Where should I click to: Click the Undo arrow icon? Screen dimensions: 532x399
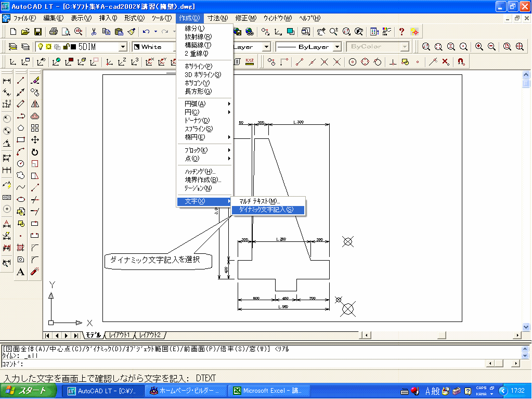pos(146,32)
